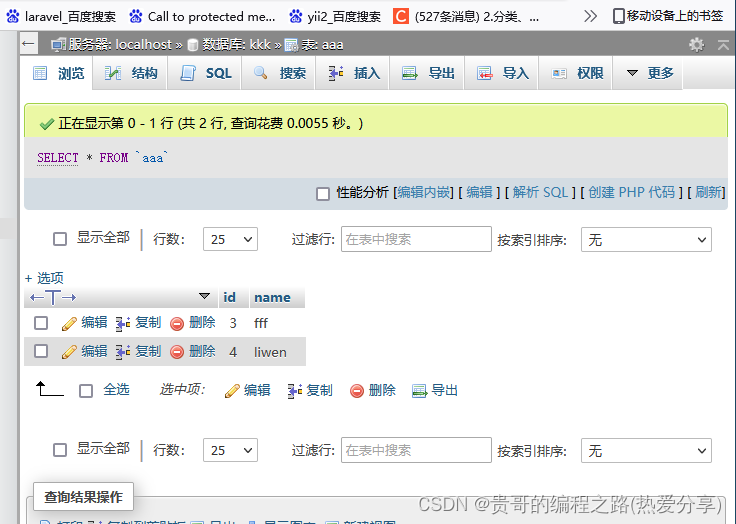Show more bookmarks via double chevron
736x524 pixels.
pyautogui.click(x=590, y=16)
